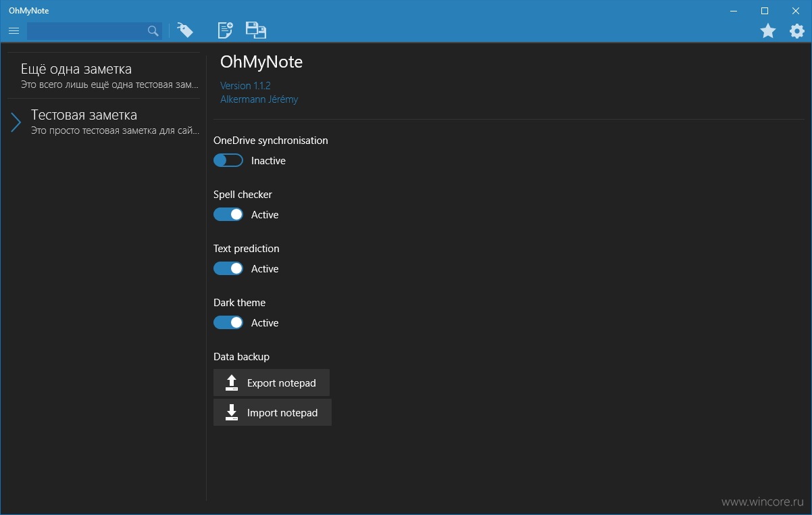Click chevron beside 'Тестовая заметка'
This screenshot has height=515, width=812.
(x=16, y=122)
